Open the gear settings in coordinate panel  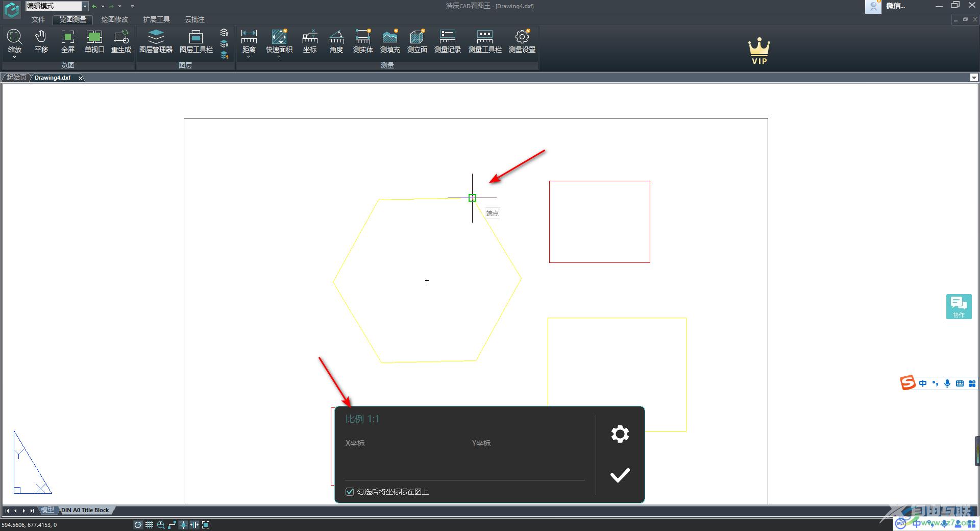[x=620, y=434]
